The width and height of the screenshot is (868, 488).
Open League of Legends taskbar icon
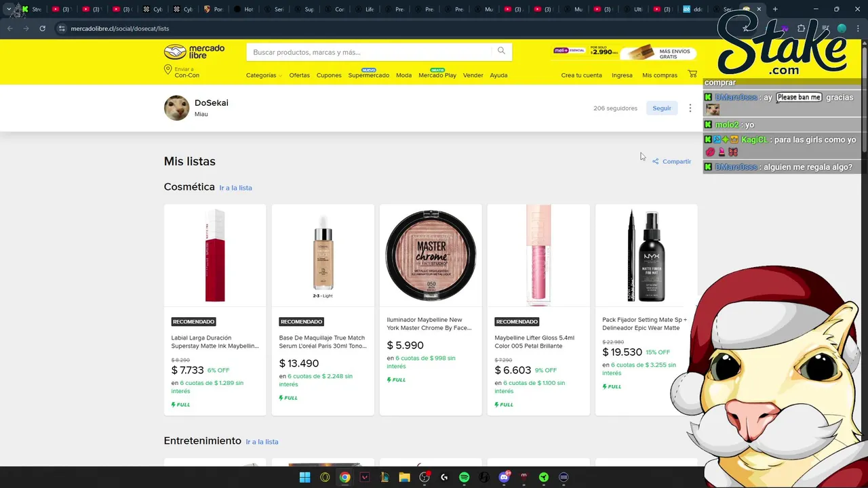tap(384, 477)
